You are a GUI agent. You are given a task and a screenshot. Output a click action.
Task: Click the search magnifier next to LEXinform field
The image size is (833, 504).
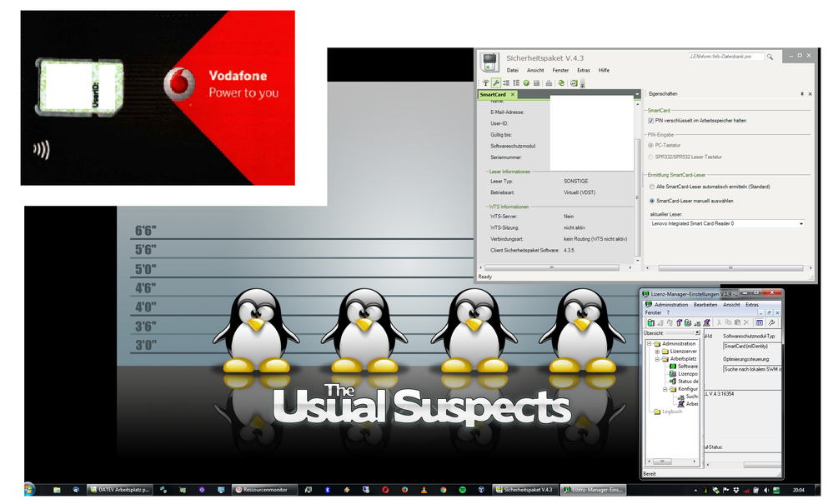(770, 57)
